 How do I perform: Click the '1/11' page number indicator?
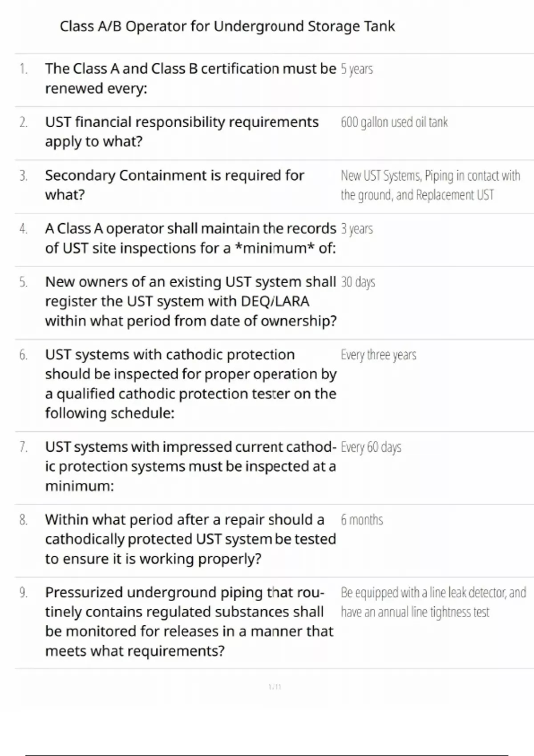pyautogui.click(x=275, y=687)
